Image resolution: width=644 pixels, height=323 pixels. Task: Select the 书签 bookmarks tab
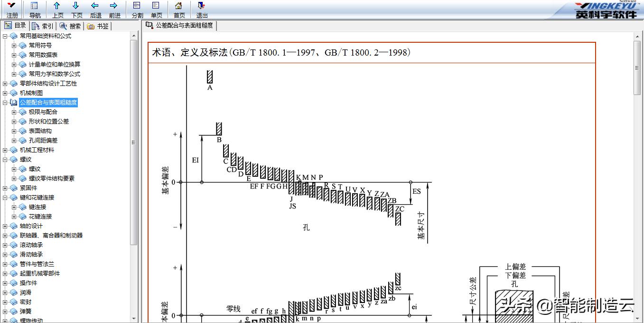tap(98, 26)
